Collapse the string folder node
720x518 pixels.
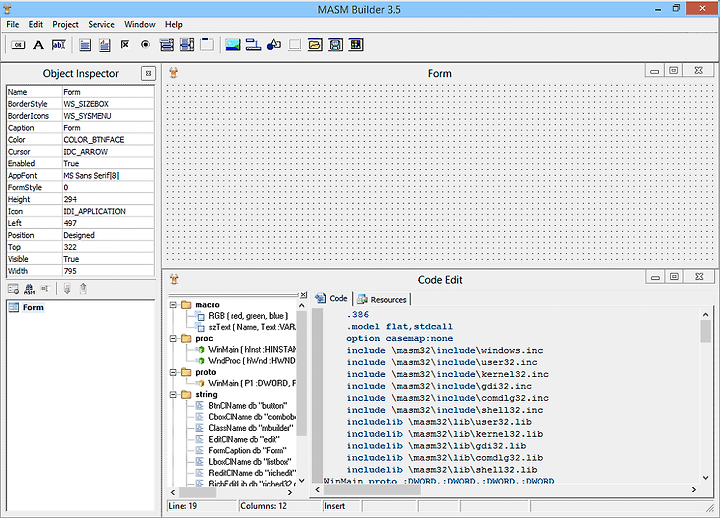pyautogui.click(x=173, y=394)
